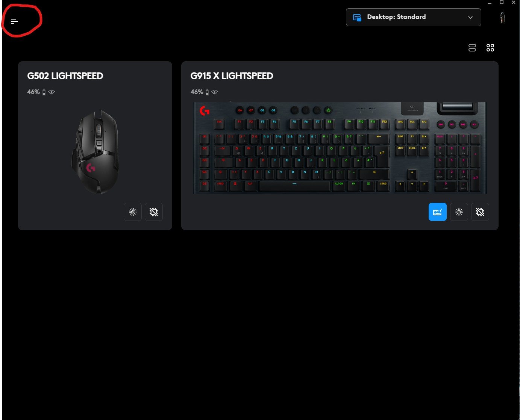Click the profile lock icon in dropdown
The height and width of the screenshot is (420, 520).
pos(357,18)
